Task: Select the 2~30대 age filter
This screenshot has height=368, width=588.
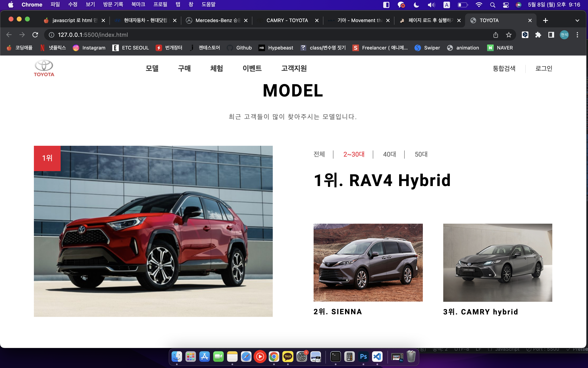Action: pyautogui.click(x=354, y=154)
